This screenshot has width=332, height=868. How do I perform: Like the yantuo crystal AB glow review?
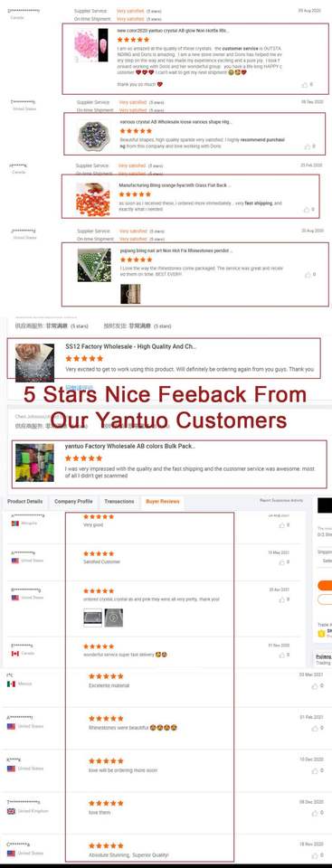(x=304, y=85)
